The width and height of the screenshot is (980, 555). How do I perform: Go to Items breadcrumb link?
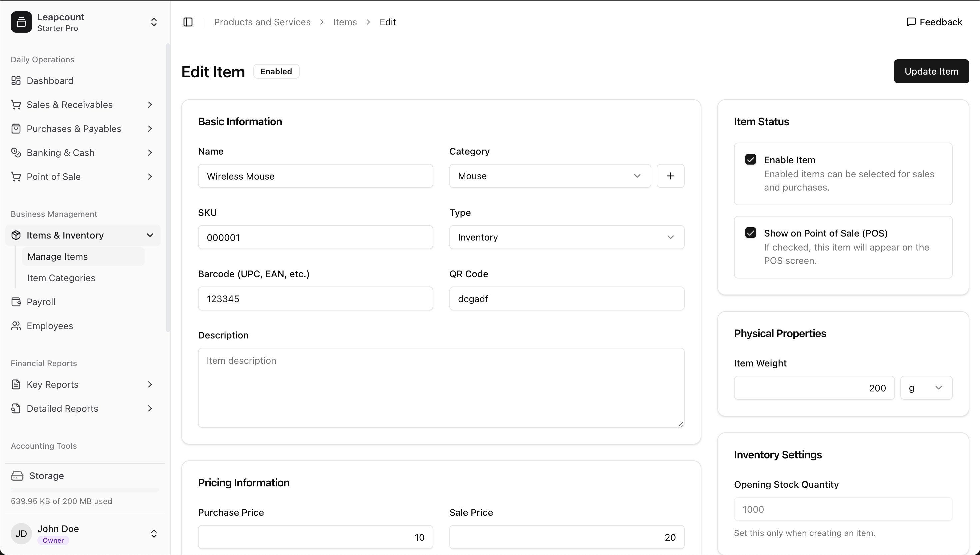coord(345,22)
